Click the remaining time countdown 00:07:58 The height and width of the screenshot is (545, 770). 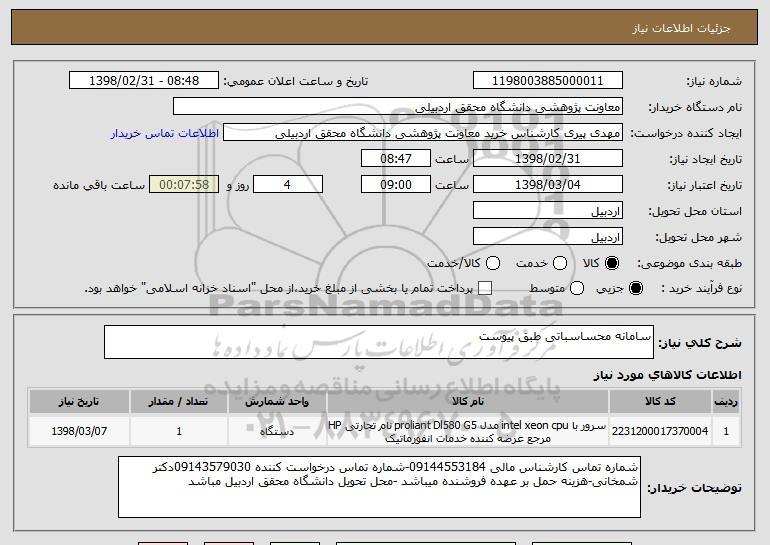(184, 185)
